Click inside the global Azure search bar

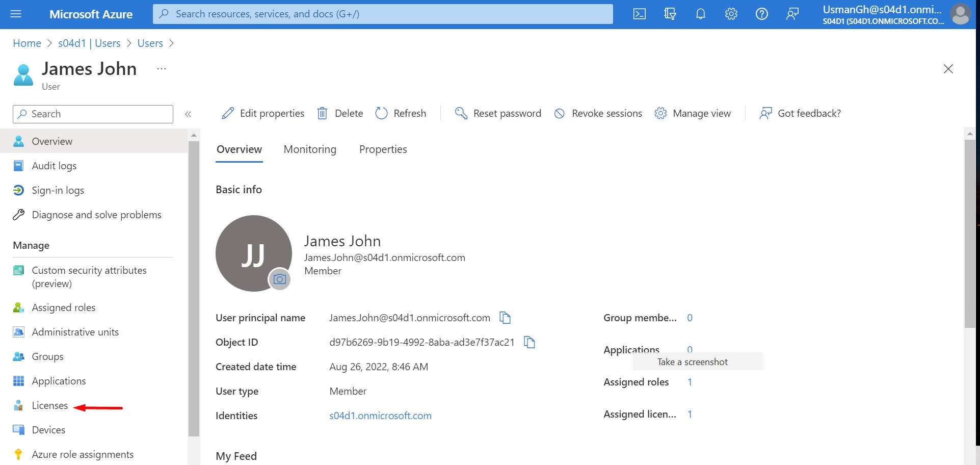tap(383, 14)
